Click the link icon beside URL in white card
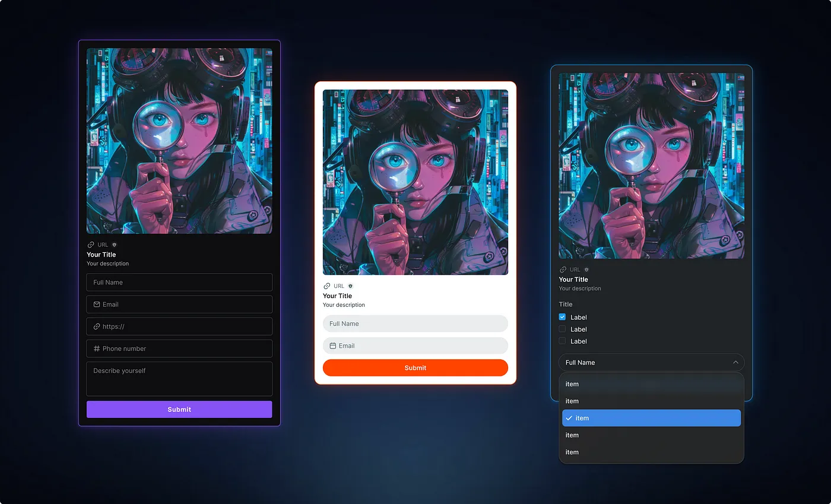This screenshot has width=831, height=504. tap(326, 286)
